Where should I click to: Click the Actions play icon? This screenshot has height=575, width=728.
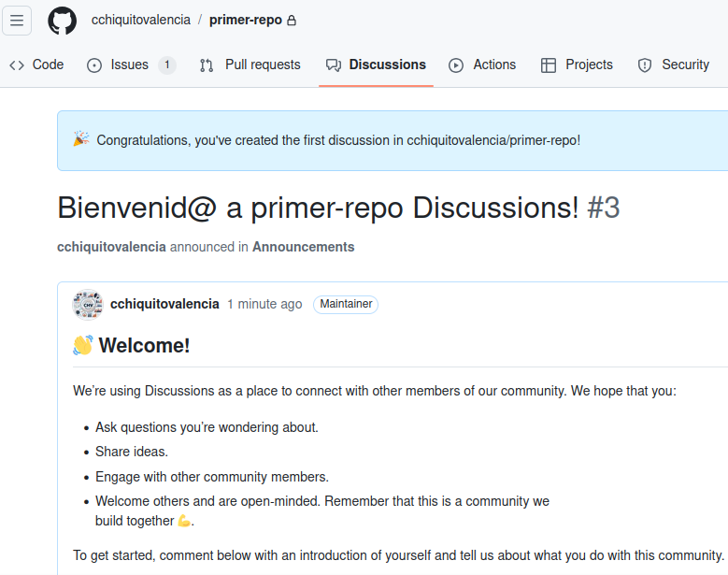click(x=456, y=65)
